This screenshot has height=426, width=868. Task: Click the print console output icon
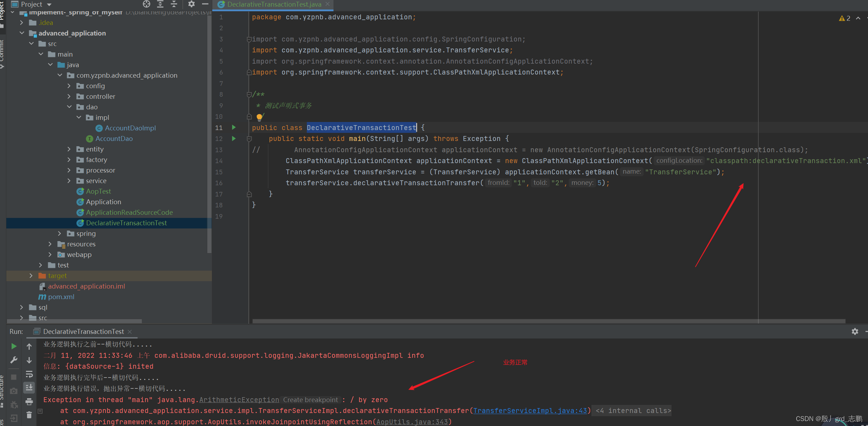29,401
